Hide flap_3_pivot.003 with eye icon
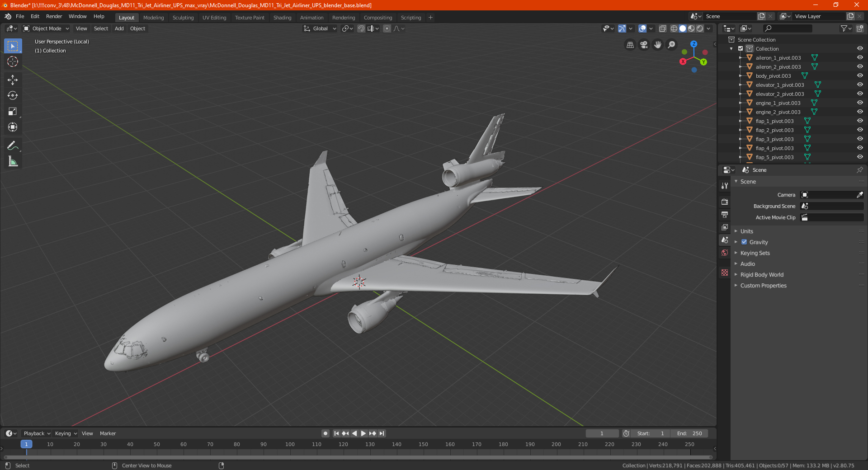This screenshot has width=868, height=470. 860,139
